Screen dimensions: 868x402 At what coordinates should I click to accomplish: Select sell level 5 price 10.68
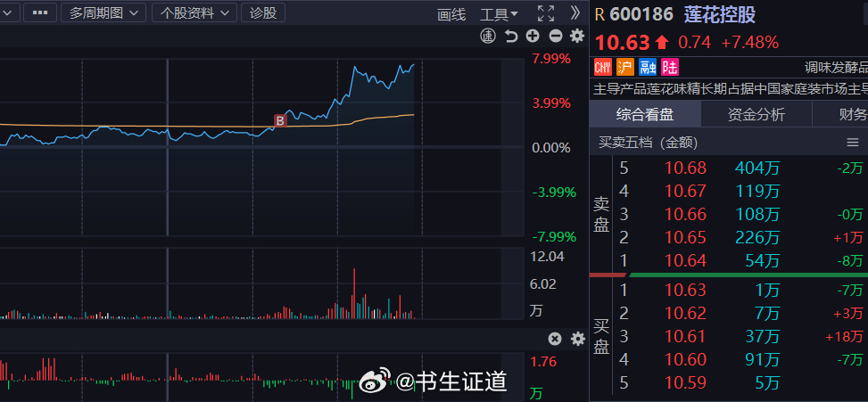pos(685,168)
